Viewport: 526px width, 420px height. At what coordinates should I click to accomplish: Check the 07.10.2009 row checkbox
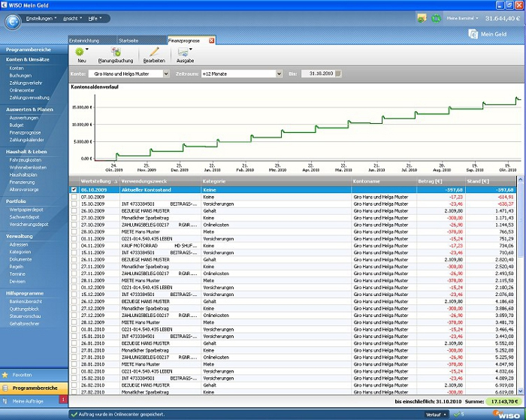(x=74, y=197)
